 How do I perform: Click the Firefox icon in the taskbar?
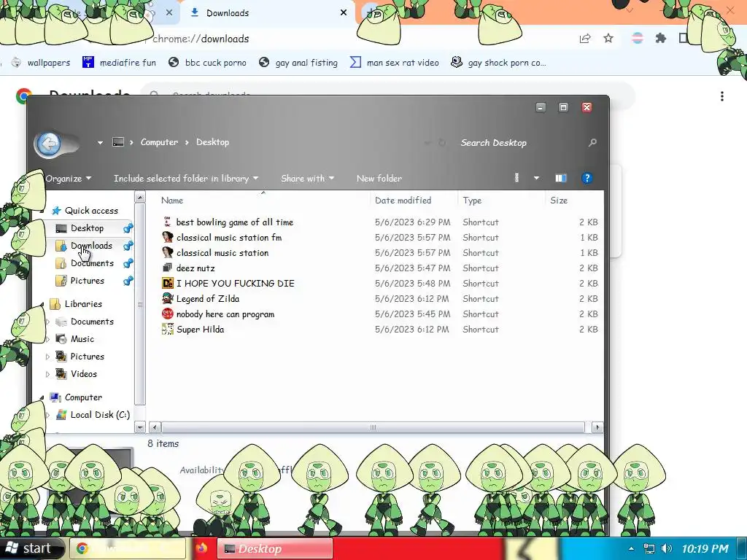(201, 548)
